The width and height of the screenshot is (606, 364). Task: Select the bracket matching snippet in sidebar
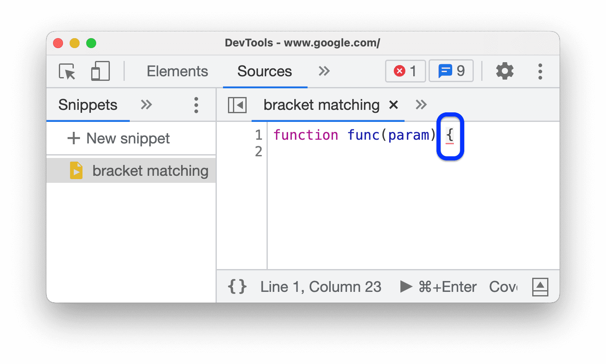(150, 170)
